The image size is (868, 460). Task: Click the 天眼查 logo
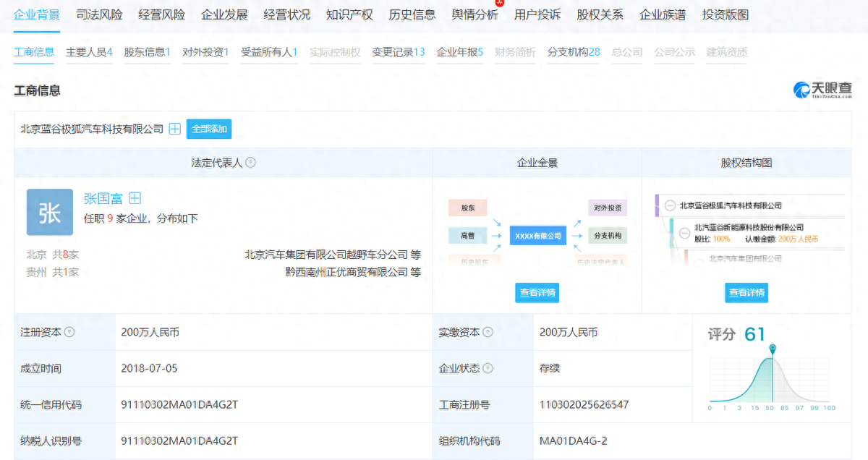822,90
